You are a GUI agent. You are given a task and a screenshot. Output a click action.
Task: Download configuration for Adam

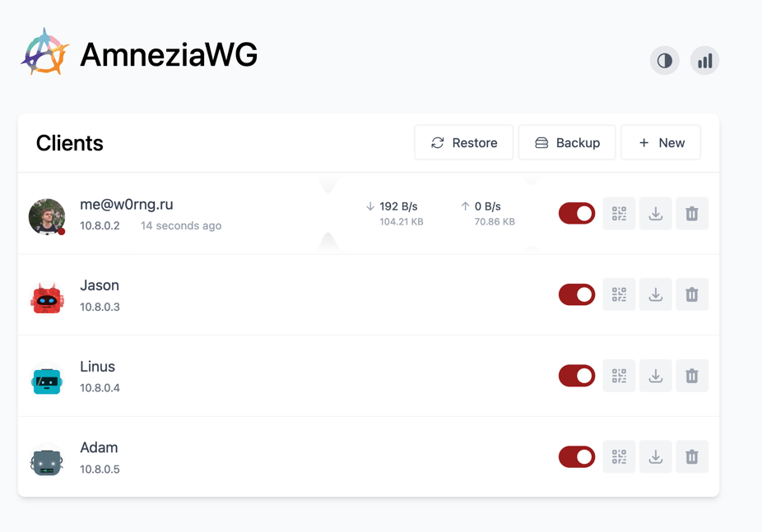tap(656, 457)
